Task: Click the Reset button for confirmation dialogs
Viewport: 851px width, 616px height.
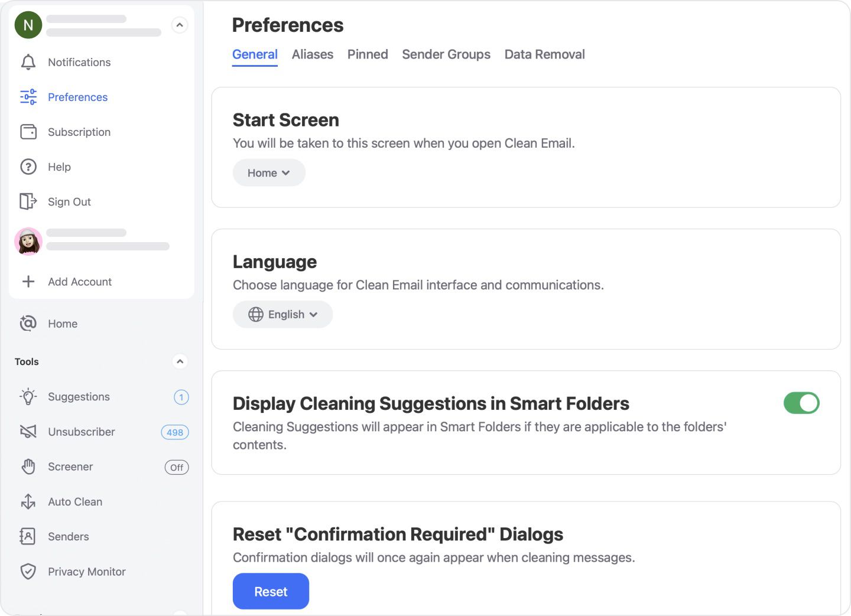Action: coord(271,591)
